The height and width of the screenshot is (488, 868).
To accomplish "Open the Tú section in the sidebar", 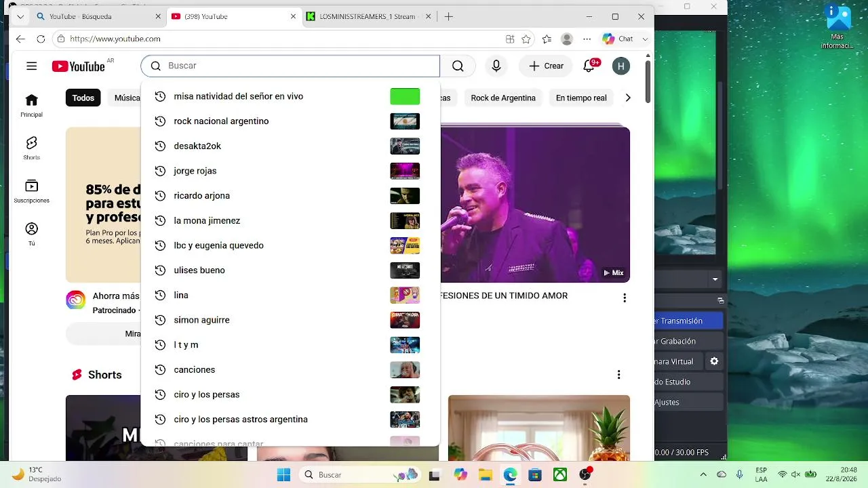I will (31, 234).
